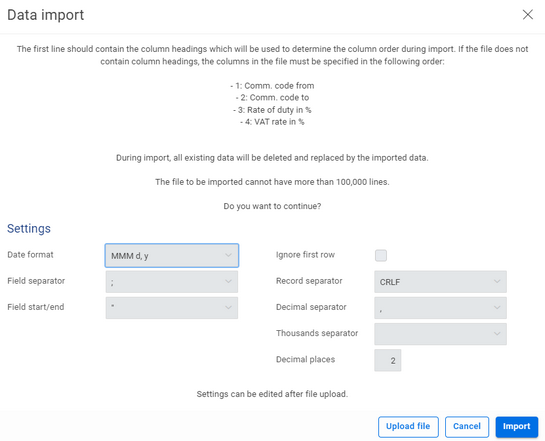Open the Decimal separator dropdown
This screenshot has width=545, height=441.
point(440,308)
